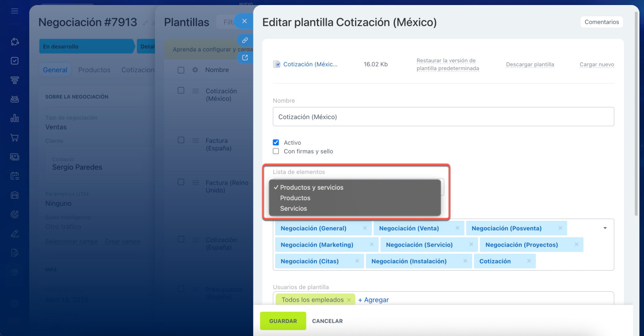Enable Con firmas y sello checkbox
This screenshot has width=644, height=336.
(x=276, y=151)
